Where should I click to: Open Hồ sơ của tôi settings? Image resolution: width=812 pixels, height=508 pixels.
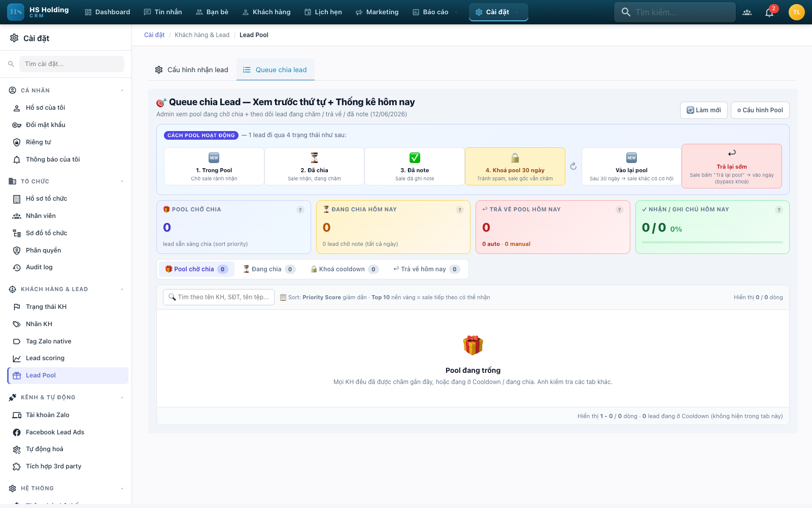pyautogui.click(x=68, y=108)
